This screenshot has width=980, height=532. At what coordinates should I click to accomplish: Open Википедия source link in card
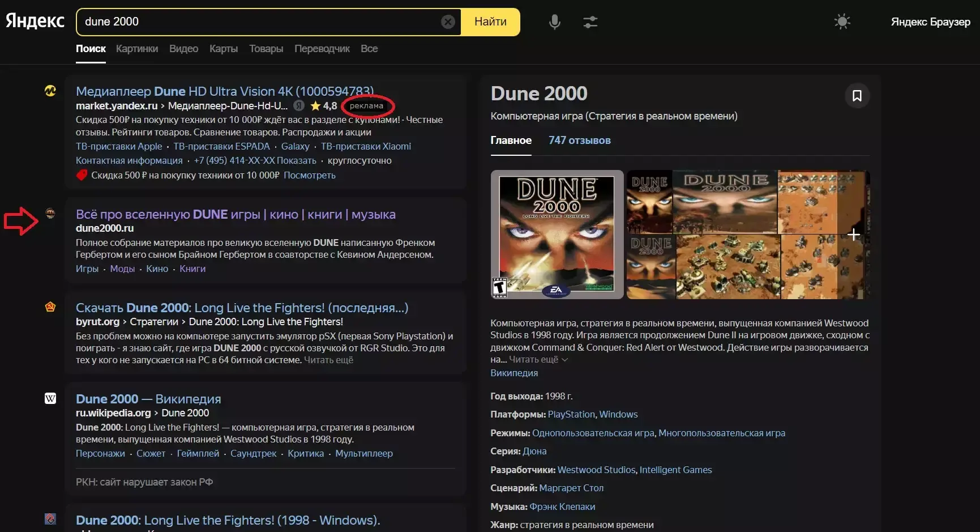pos(514,373)
